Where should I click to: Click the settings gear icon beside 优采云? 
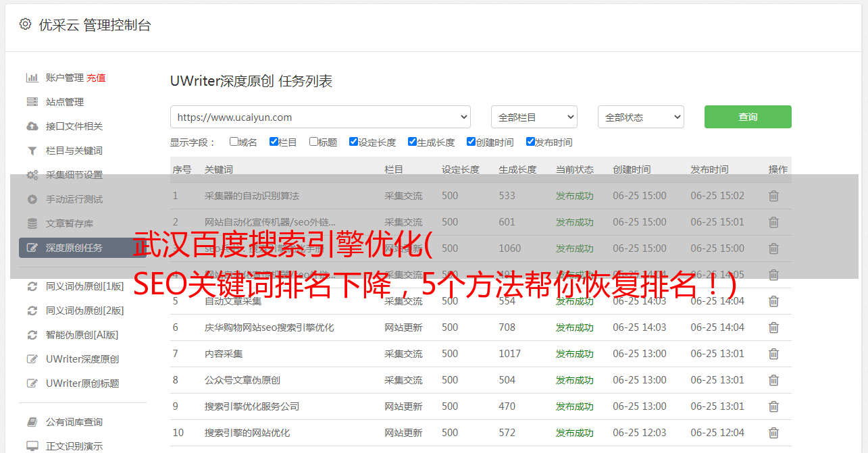[25, 24]
